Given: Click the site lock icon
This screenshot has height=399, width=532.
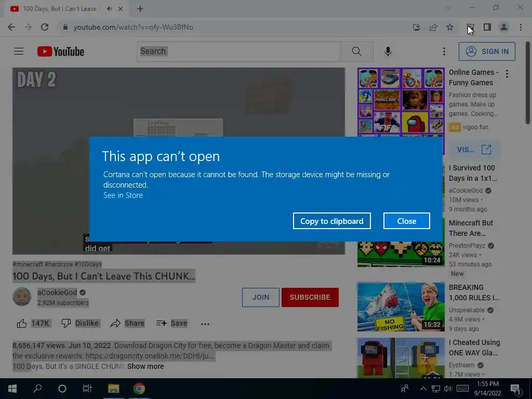Looking at the screenshot, I should pyautogui.click(x=65, y=27).
